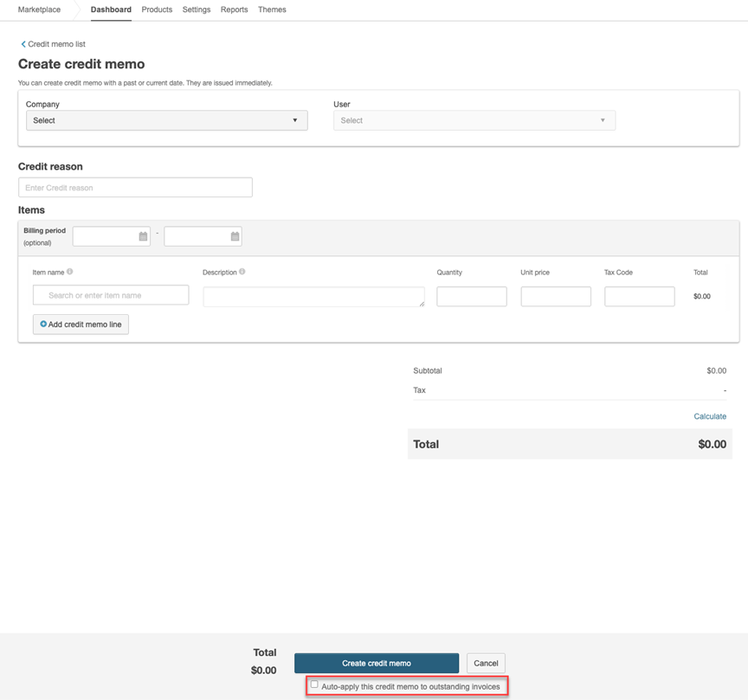
Task: Click the Quantity input field
Action: pyautogui.click(x=472, y=297)
